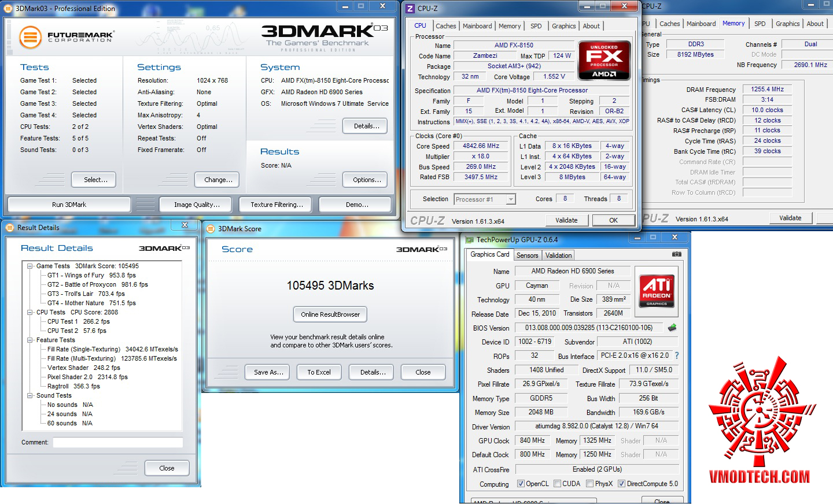Open the Validation tab in GPU-Z
The image size is (833, 504).
pos(558,255)
